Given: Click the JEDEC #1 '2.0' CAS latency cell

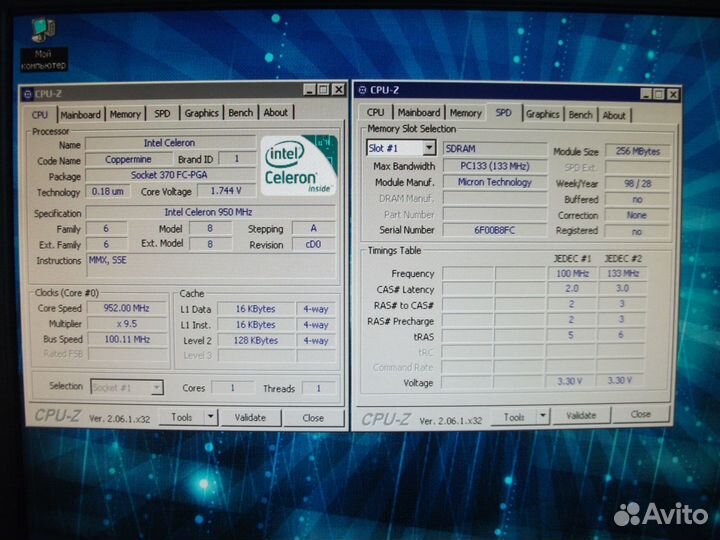Looking at the screenshot, I should (x=572, y=289).
